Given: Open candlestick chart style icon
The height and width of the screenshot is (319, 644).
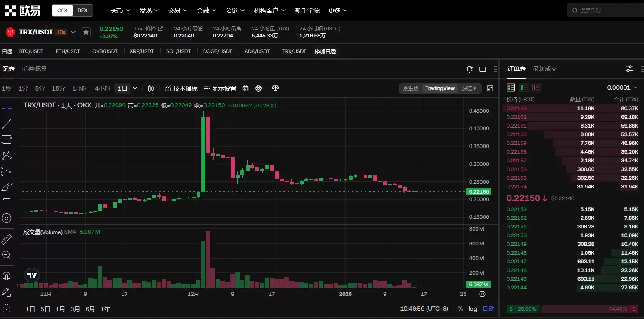Looking at the screenshot, I should tap(151, 88).
